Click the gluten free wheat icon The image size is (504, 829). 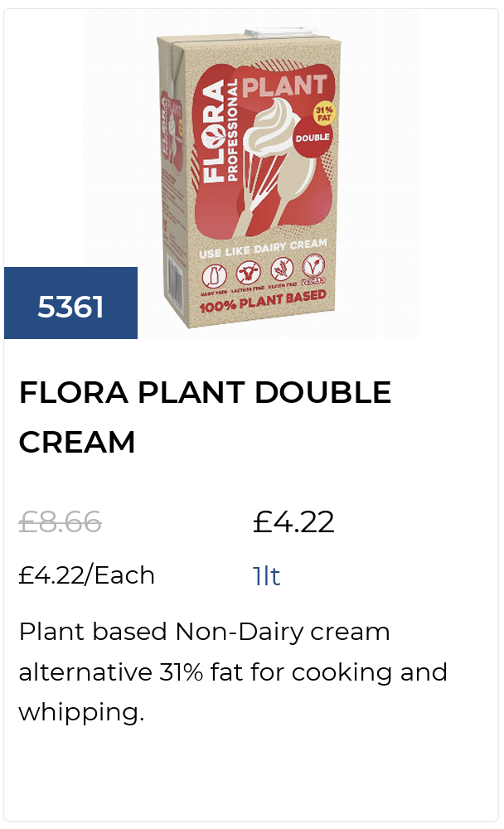(281, 269)
